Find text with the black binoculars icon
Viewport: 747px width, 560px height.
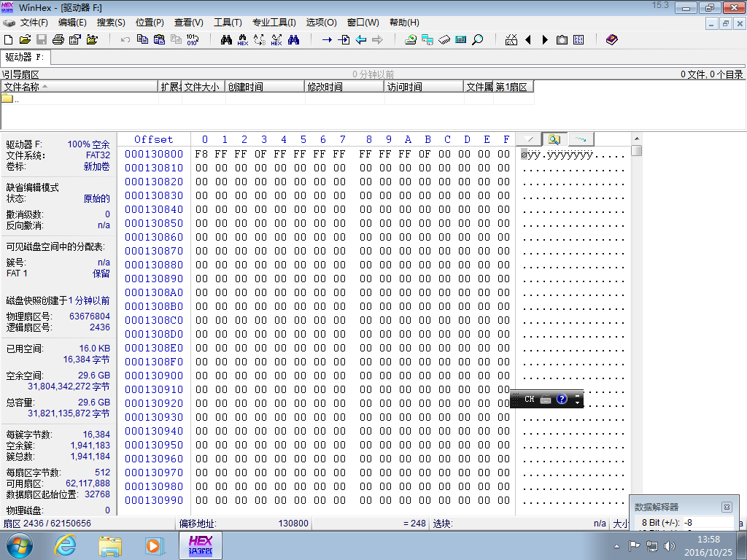coord(226,40)
